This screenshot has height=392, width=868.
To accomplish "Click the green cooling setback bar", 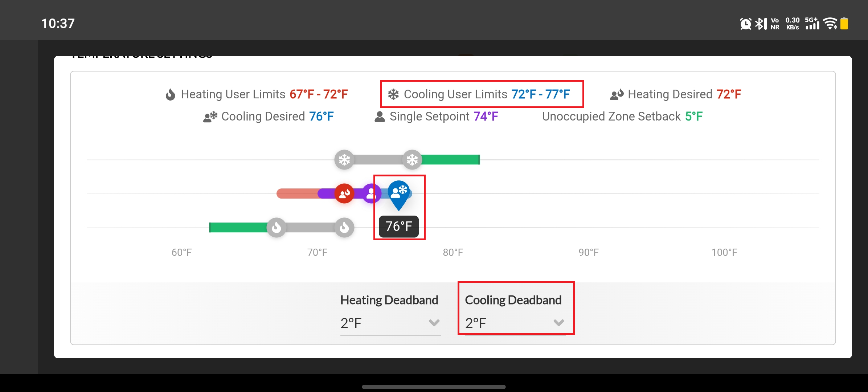I will [x=451, y=160].
